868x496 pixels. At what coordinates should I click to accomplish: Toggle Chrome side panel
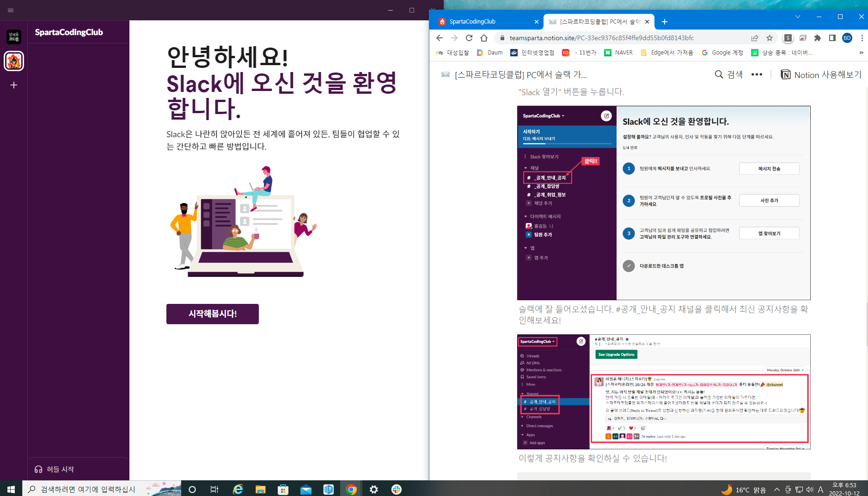tap(832, 38)
